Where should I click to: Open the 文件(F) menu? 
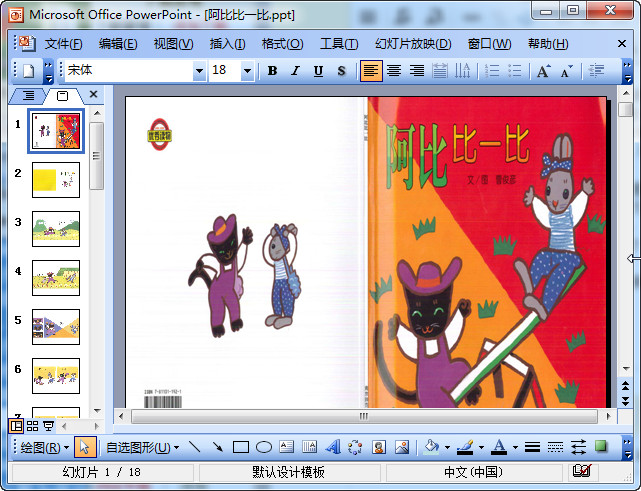(x=63, y=44)
